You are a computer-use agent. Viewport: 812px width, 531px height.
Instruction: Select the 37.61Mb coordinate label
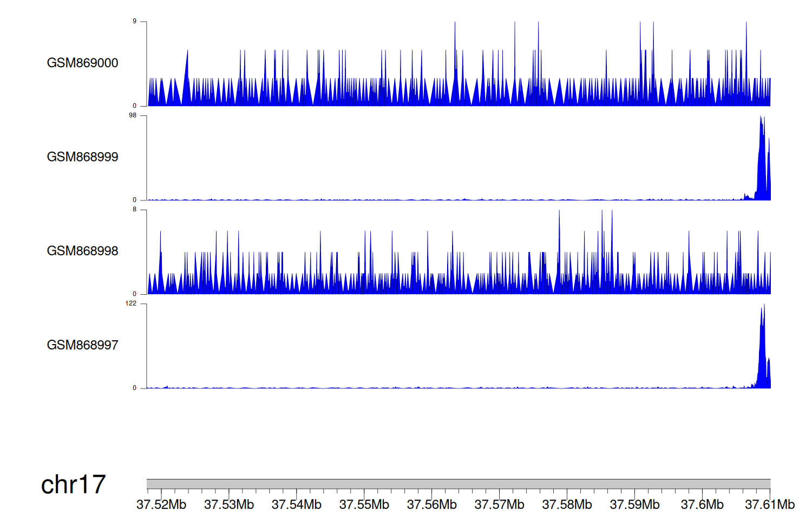click(770, 505)
